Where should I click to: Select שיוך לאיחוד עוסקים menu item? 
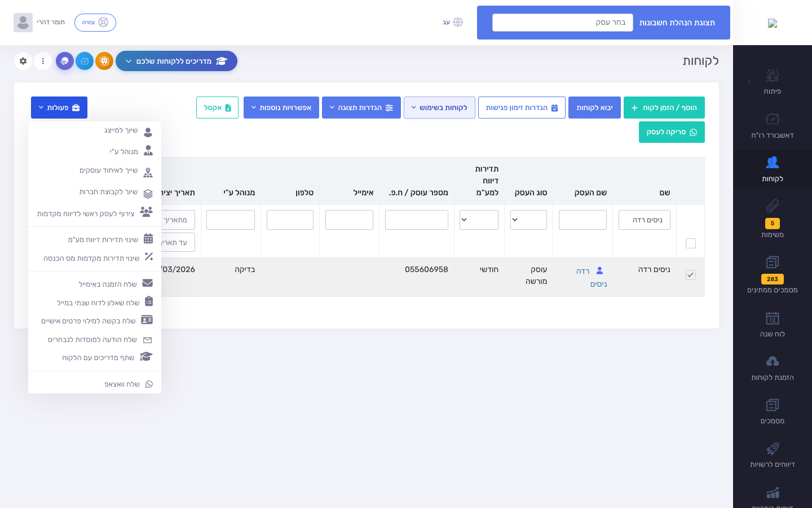coord(95,171)
